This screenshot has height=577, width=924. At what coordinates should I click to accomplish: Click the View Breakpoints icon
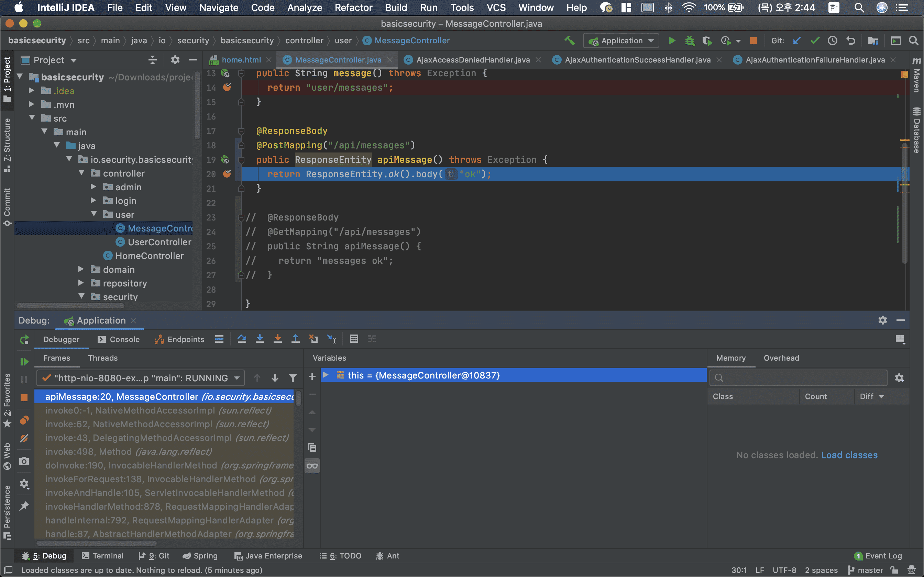pos(24,420)
